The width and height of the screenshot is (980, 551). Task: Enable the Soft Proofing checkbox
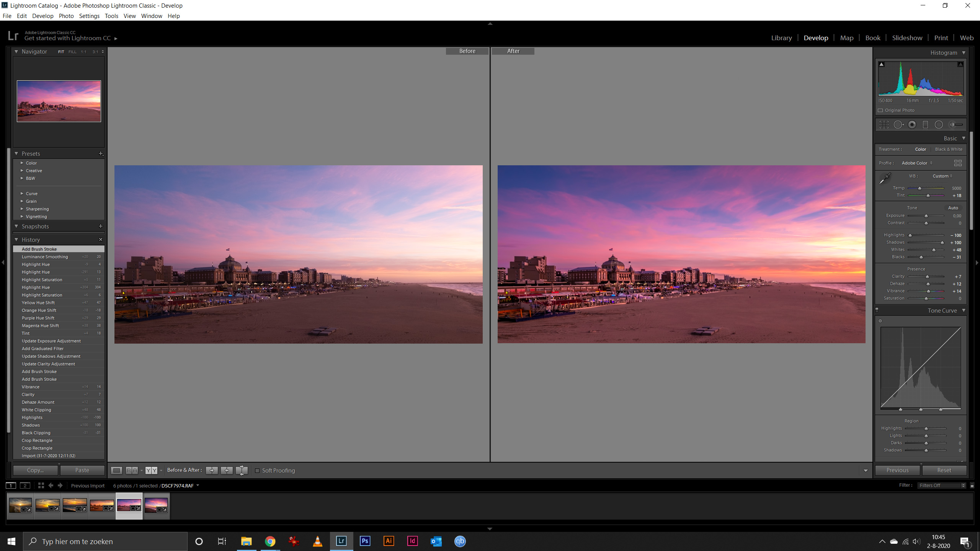point(257,471)
